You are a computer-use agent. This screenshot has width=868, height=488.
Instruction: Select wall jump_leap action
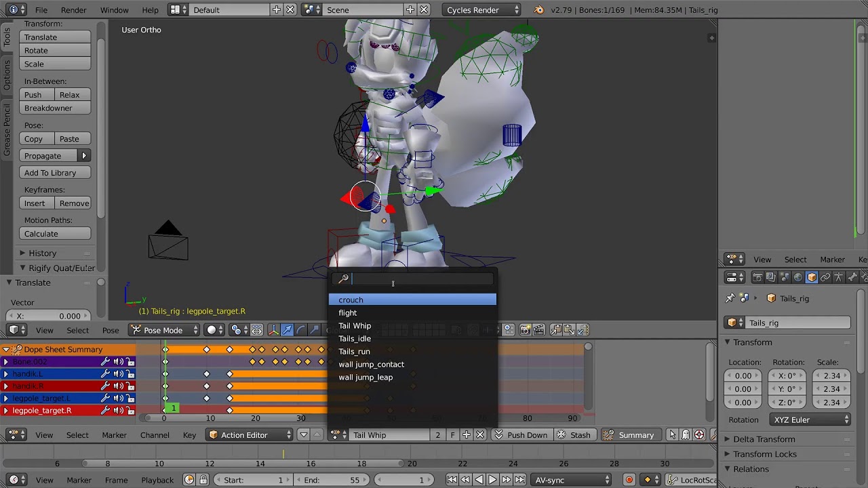coord(412,377)
